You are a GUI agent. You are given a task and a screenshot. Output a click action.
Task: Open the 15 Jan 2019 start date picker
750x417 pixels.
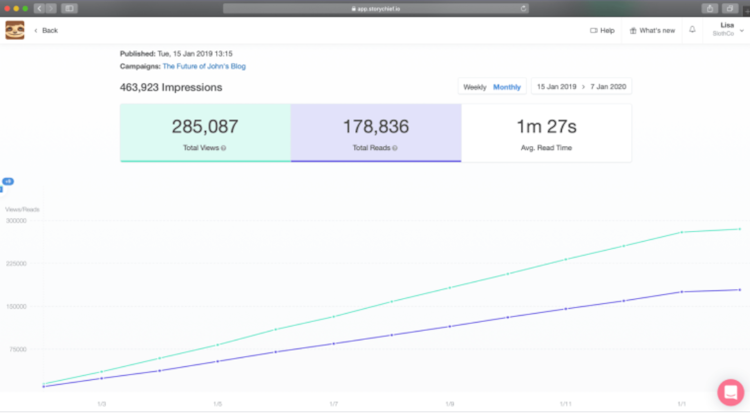556,87
